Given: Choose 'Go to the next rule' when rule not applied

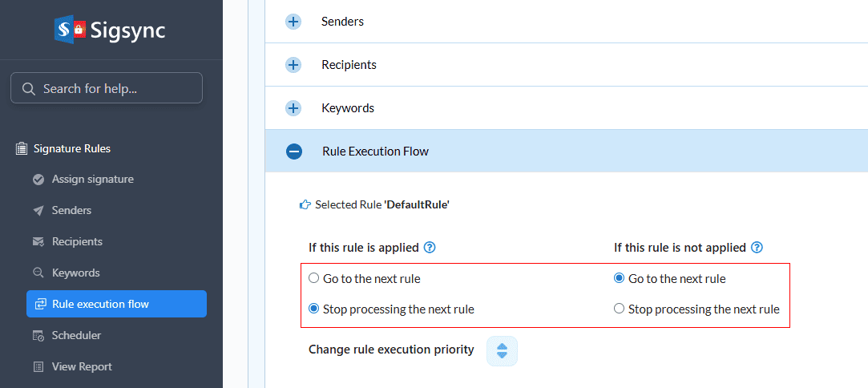Looking at the screenshot, I should pos(619,279).
